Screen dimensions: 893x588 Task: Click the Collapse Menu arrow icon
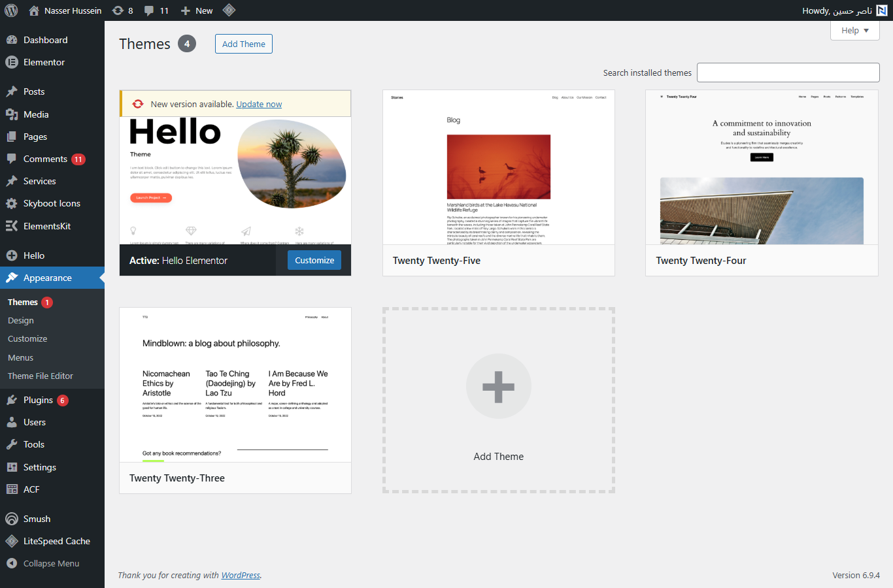coord(12,563)
